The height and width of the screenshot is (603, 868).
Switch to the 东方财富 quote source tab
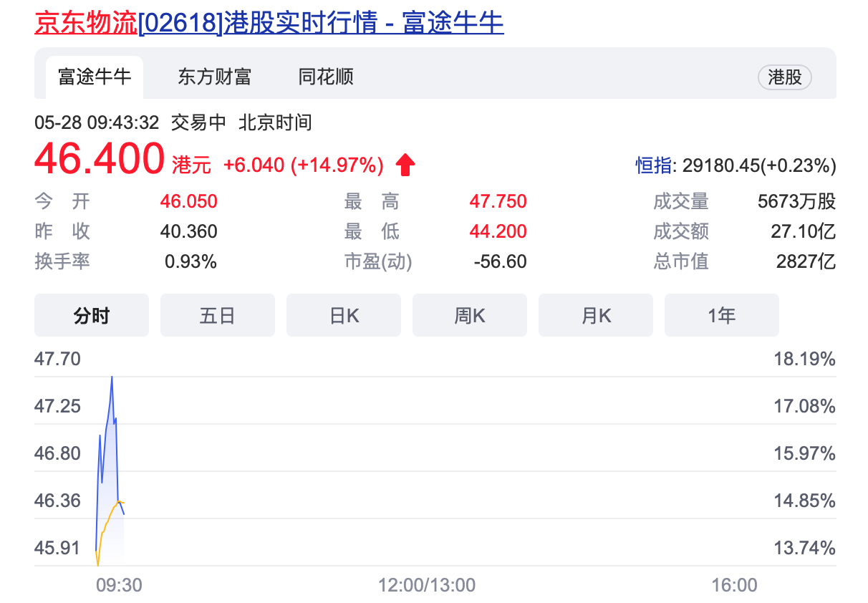click(x=213, y=77)
